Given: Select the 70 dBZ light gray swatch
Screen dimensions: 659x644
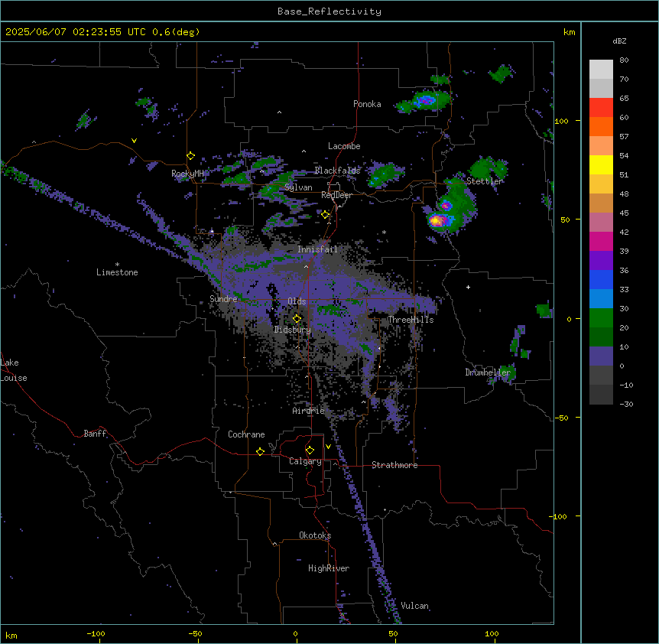Looking at the screenshot, I should [601, 70].
